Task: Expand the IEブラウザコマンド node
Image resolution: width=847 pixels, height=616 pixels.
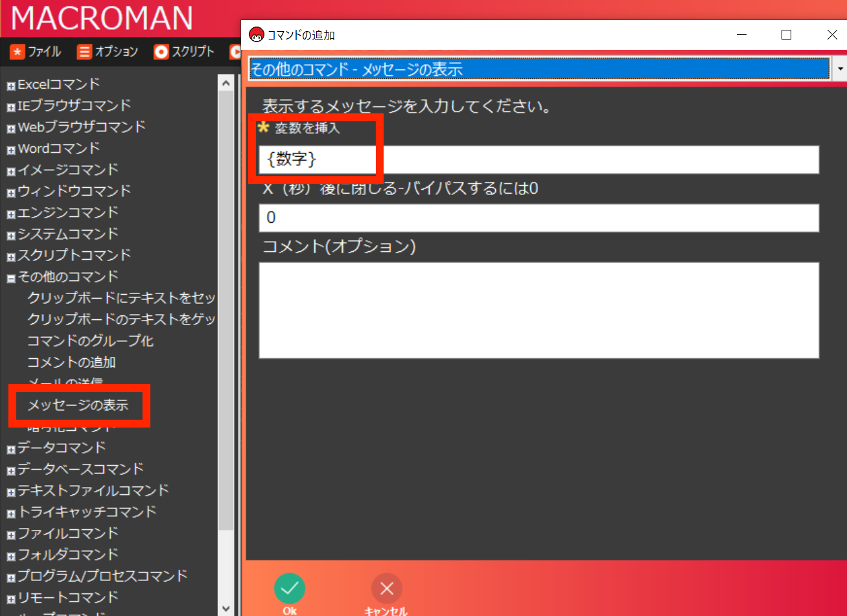Action: [x=11, y=108]
